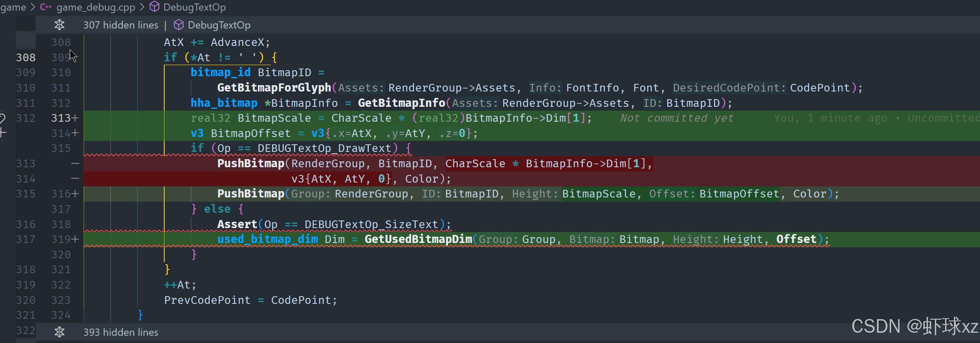Image resolution: width=980 pixels, height=343 pixels.
Task: Click 'You, 1 minute ago' blame text
Action: 830,118
